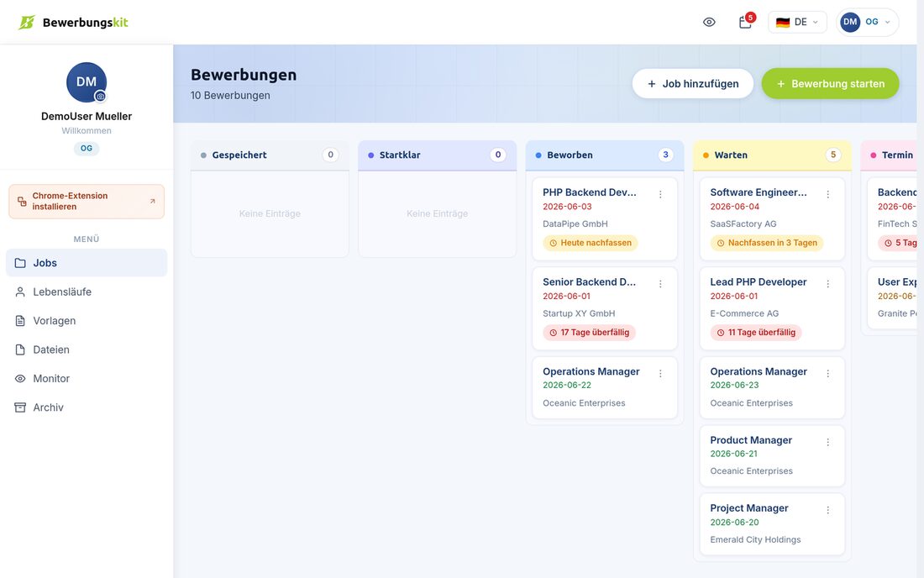Click the count badge 5 in Warten
The image size is (924, 578).
[x=832, y=155]
